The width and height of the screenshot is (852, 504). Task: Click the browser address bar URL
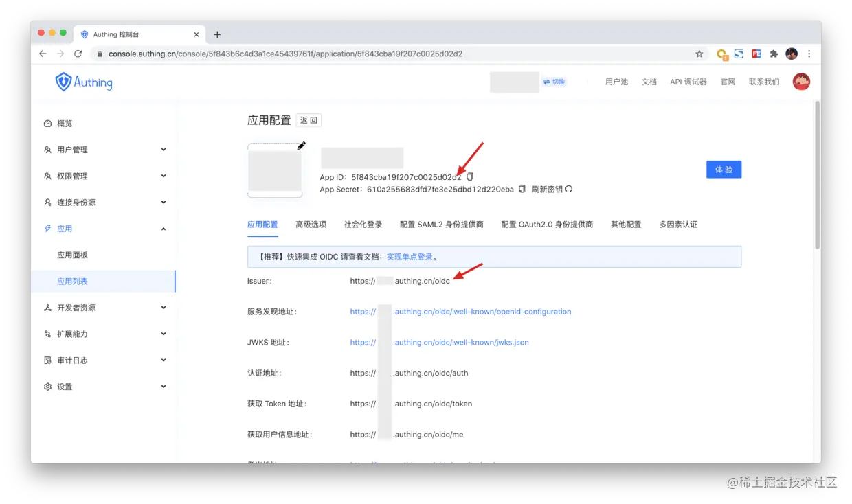coord(285,54)
